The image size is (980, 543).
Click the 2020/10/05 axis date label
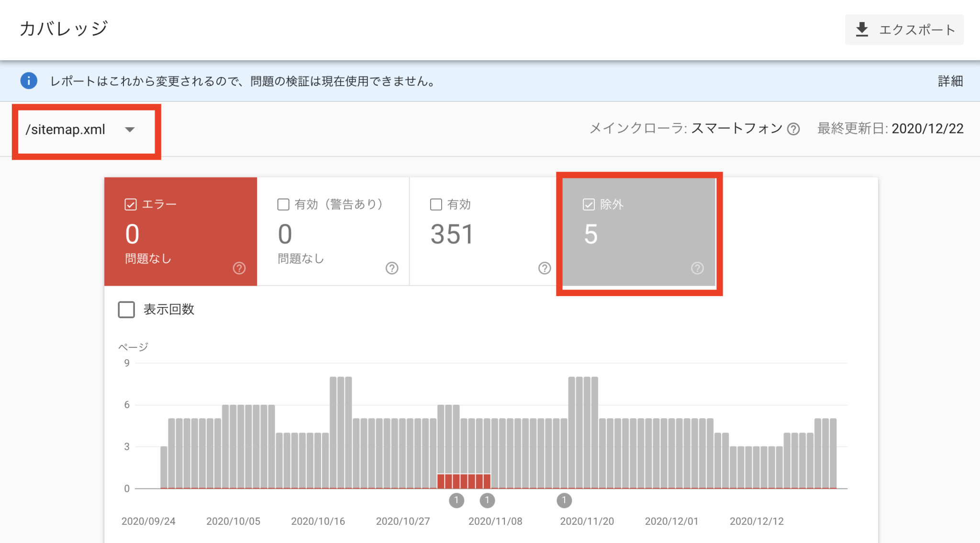[233, 521]
